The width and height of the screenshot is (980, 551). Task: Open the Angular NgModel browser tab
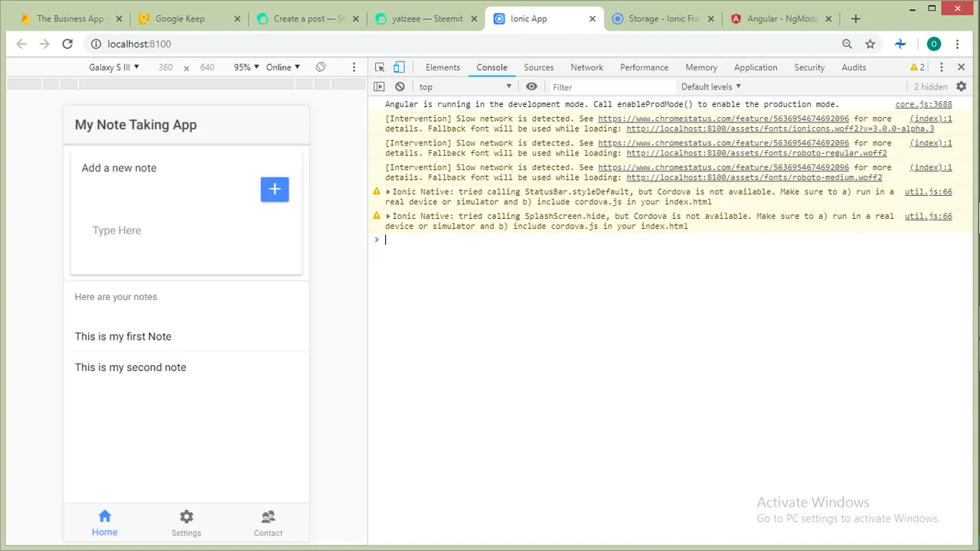coord(782,18)
